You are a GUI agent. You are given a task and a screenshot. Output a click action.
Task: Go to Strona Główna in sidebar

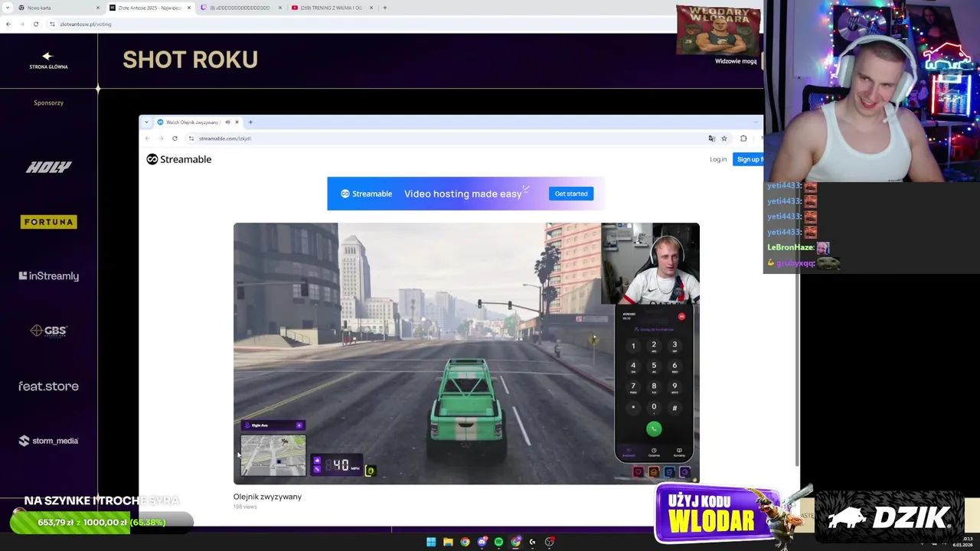48,61
